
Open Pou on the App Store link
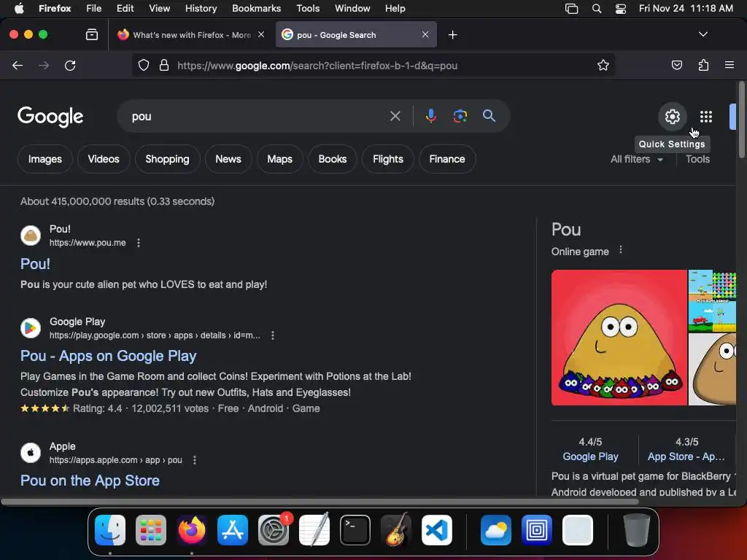point(90,481)
